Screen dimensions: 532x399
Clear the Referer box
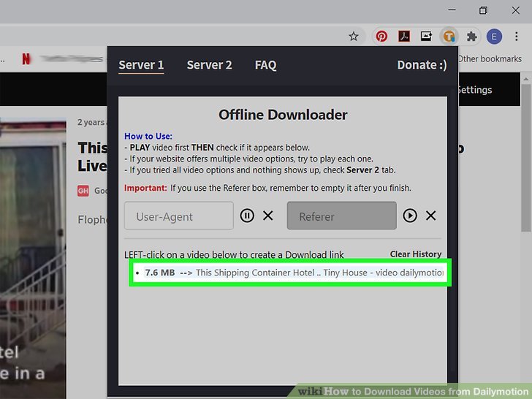431,216
